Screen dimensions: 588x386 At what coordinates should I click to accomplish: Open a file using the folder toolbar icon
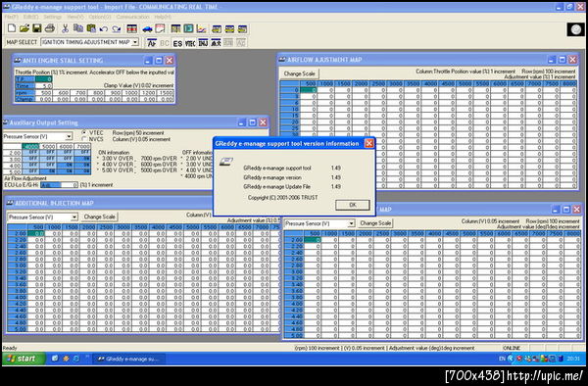24,28
